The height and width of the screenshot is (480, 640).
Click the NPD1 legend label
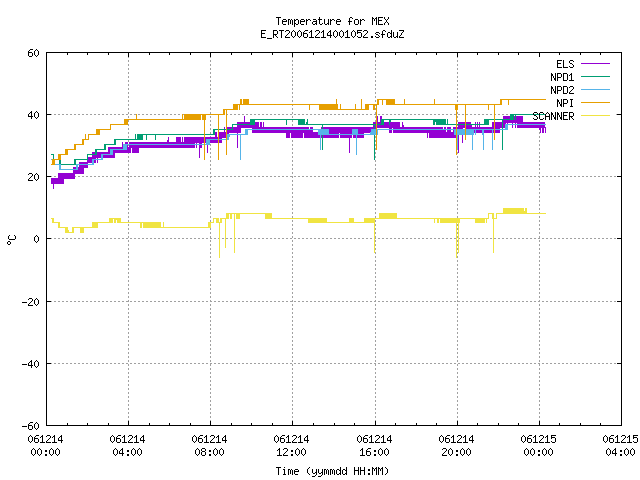pyautogui.click(x=562, y=77)
